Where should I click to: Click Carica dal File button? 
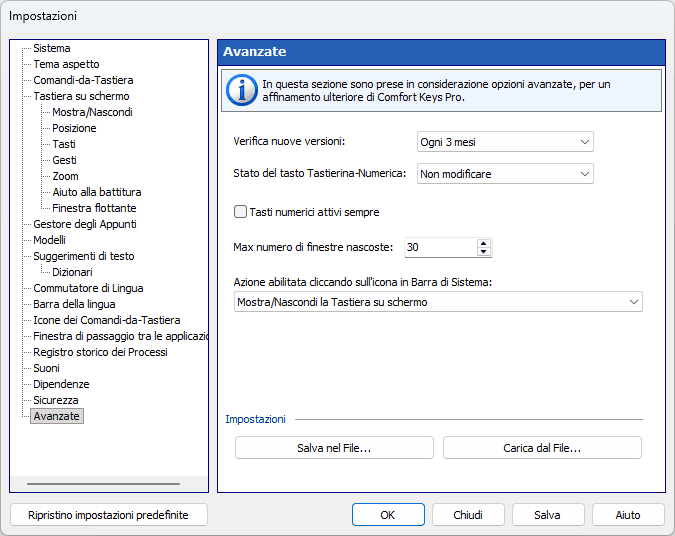click(542, 448)
